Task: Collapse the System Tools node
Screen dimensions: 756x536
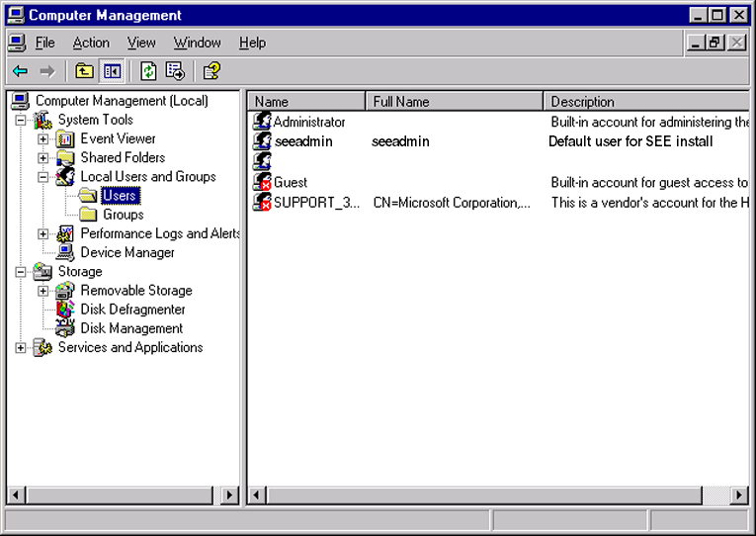Action: click(20, 120)
